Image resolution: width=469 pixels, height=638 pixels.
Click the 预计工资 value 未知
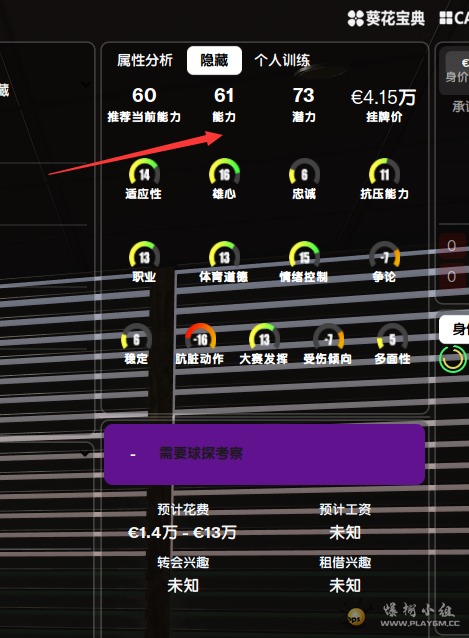click(x=345, y=533)
